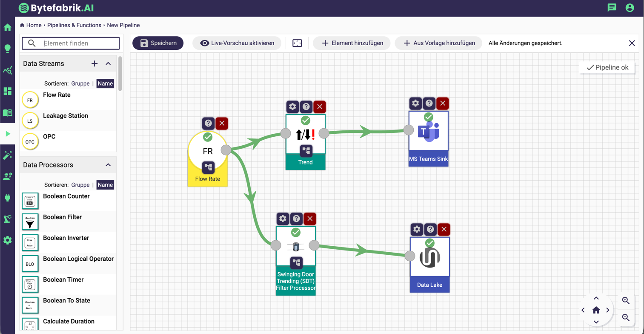Navigate to Home via the breadcrumb

tap(33, 25)
